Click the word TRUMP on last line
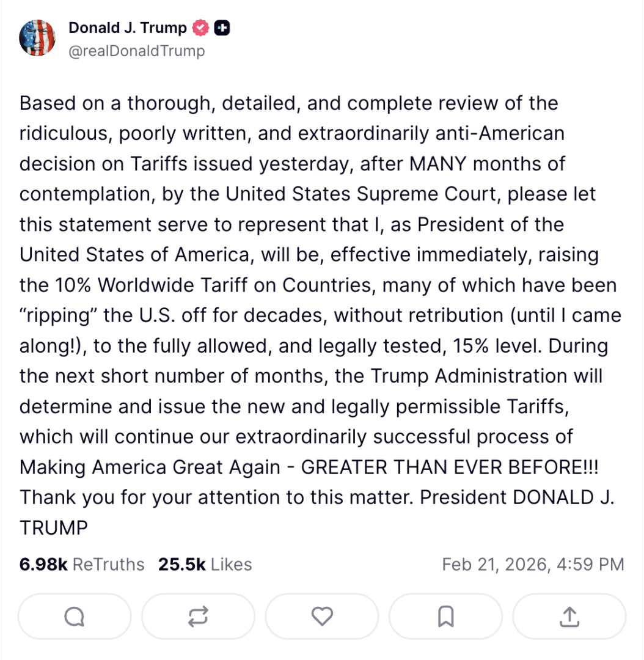This screenshot has width=644, height=660. pyautogui.click(x=54, y=527)
